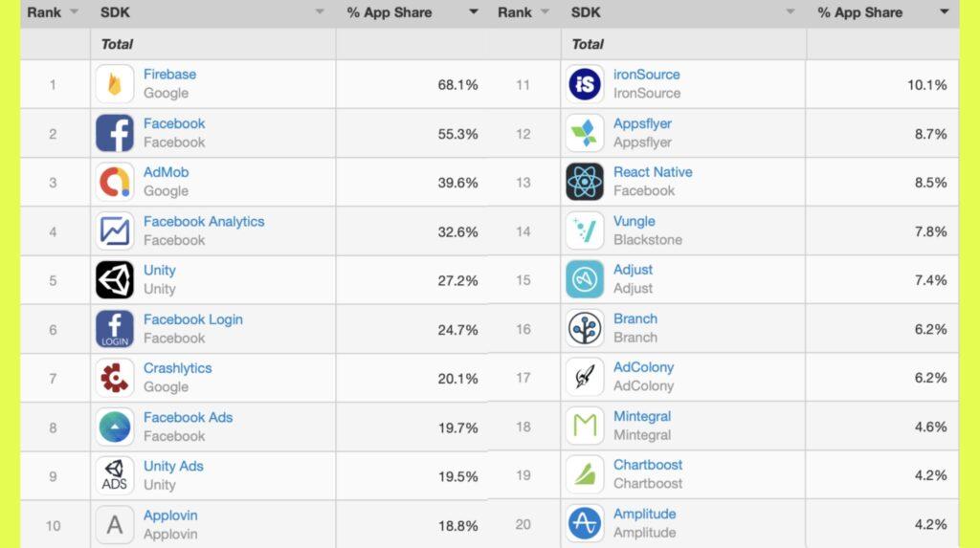Open the left SDK column dropdown arrow

point(320,11)
